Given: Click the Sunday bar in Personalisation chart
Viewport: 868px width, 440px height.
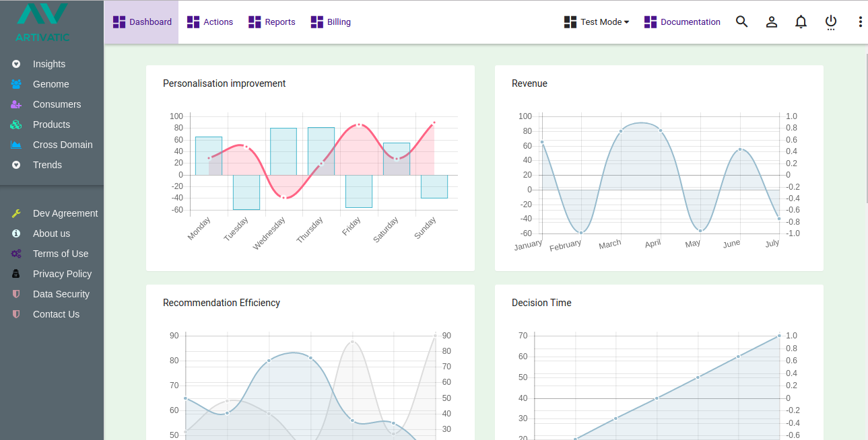Looking at the screenshot, I should click(434, 186).
